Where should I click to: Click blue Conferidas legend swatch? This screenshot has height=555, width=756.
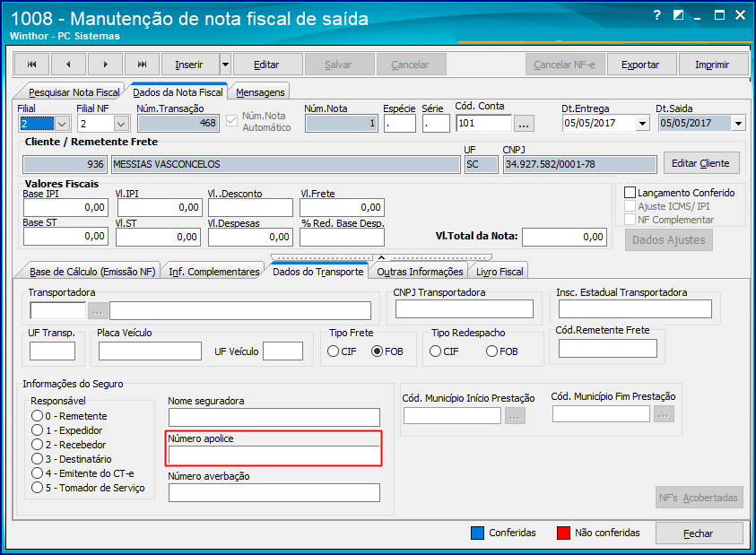pos(477,533)
